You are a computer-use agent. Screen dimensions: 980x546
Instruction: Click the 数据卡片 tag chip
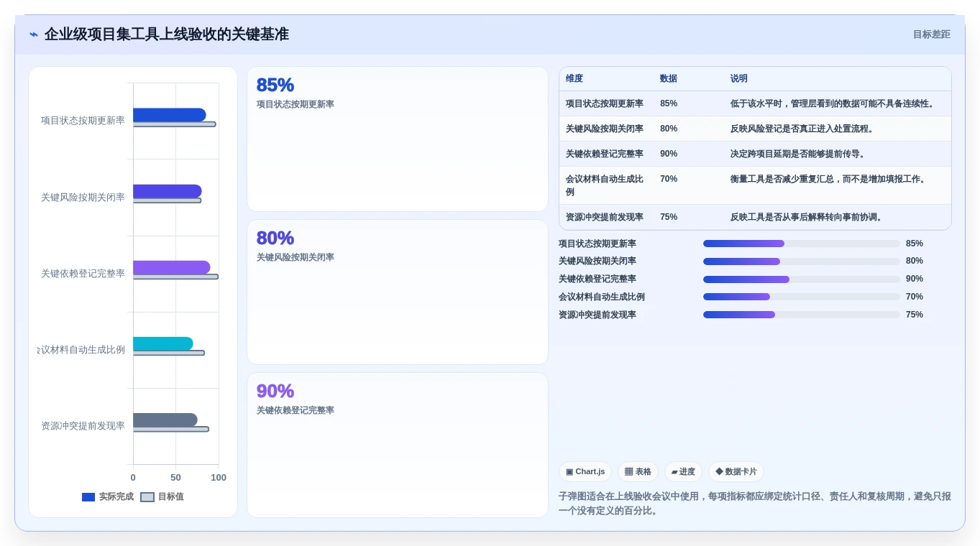click(x=736, y=471)
